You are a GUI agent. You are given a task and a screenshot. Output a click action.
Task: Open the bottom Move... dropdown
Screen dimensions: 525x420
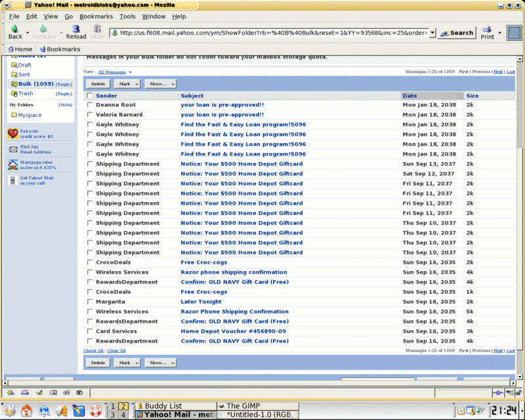(160, 363)
